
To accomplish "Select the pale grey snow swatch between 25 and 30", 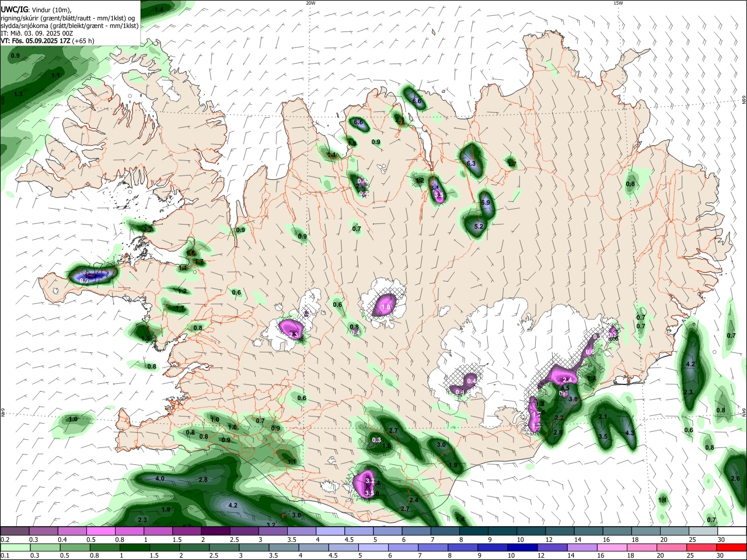I will 703,531.
